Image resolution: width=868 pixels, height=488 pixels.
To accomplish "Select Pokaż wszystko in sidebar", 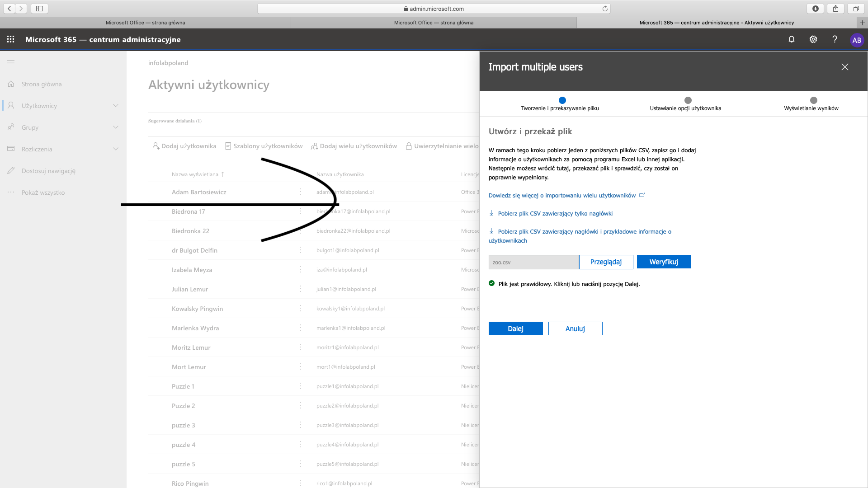I will tap(43, 192).
